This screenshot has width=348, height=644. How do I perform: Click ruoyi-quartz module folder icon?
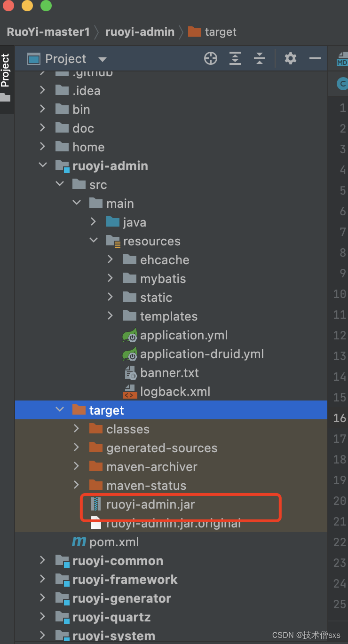[62, 617]
